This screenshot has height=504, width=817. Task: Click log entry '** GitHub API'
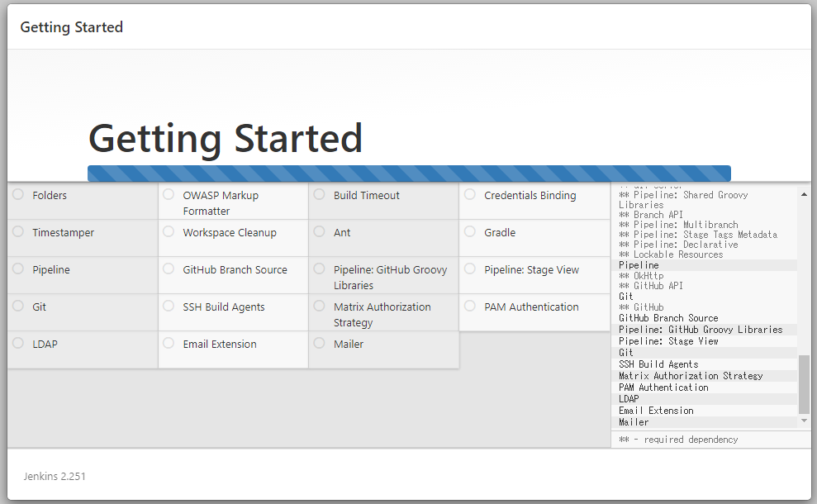[x=651, y=286]
